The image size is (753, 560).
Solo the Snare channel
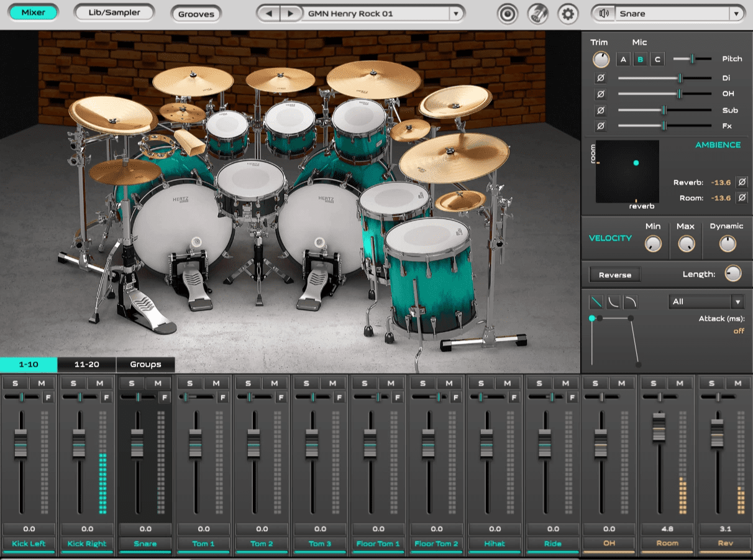132,383
